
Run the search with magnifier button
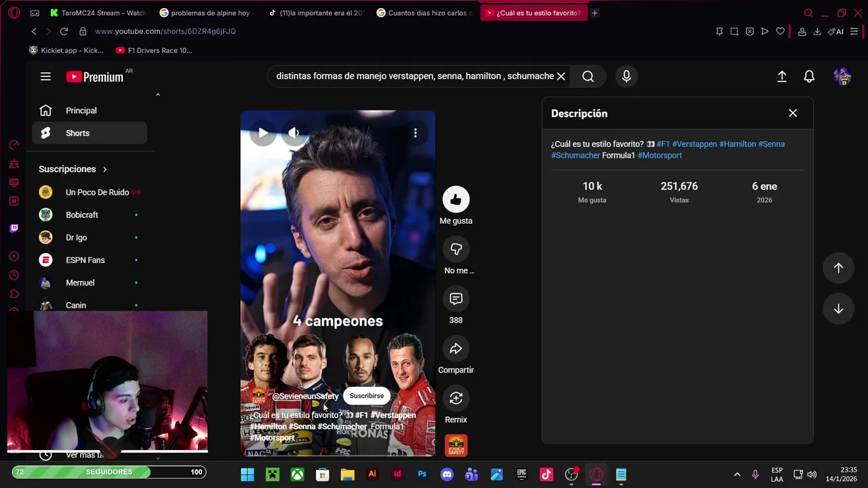click(588, 76)
